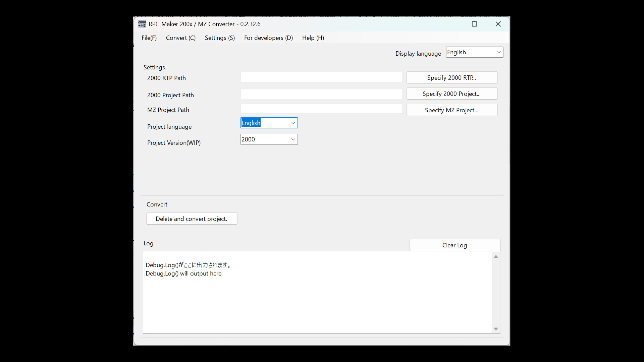Click the RPG Maker converter app icon
644x362 pixels.
(142, 24)
